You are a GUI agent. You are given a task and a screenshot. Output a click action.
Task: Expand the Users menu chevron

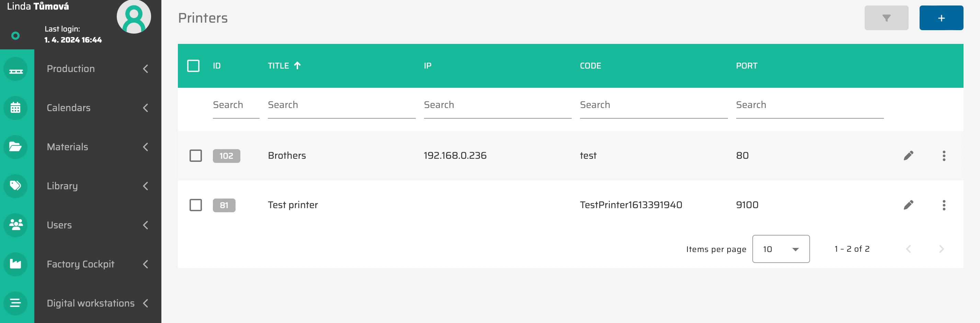click(x=145, y=225)
